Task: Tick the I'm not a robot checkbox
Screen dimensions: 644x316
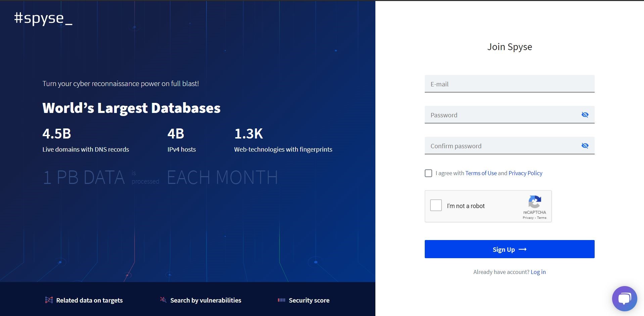Action: tap(436, 205)
